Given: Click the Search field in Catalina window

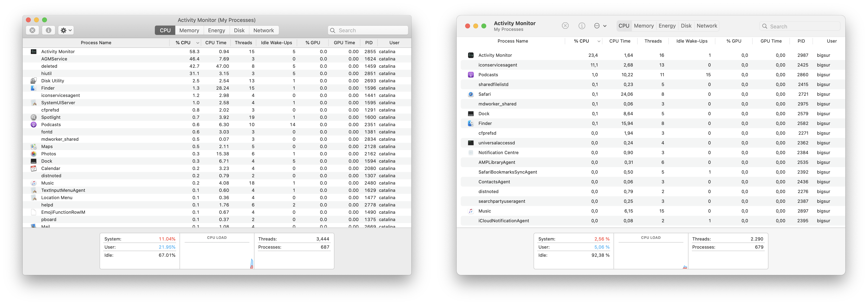Looking at the screenshot, I should pos(368,30).
